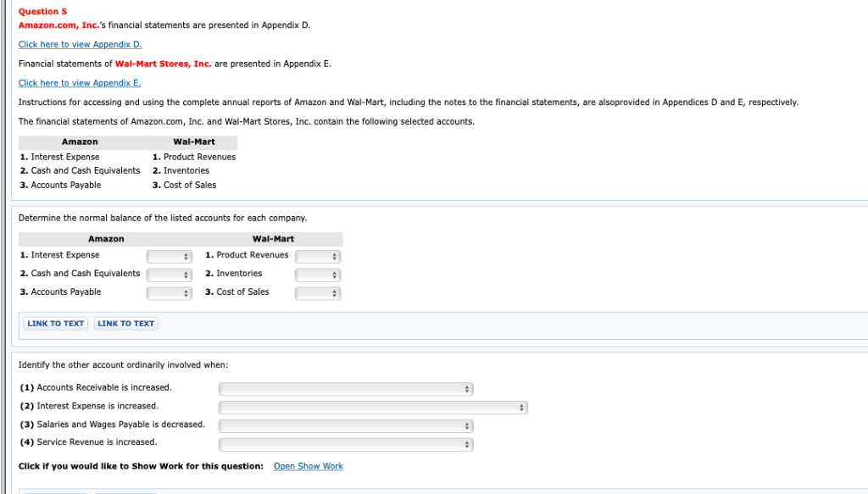Click the chevron on Service Revenue answer box
This screenshot has width=868, height=494.
pyautogui.click(x=467, y=443)
